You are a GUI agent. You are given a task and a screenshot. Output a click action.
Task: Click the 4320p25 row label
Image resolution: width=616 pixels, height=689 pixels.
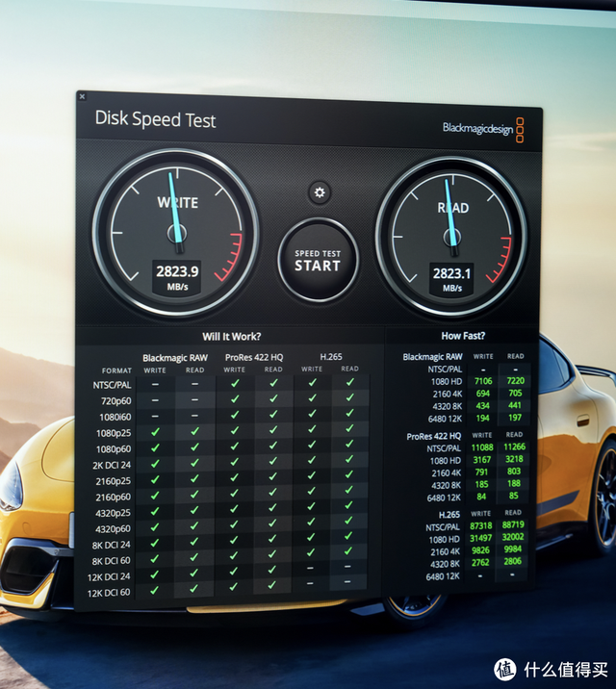(113, 513)
